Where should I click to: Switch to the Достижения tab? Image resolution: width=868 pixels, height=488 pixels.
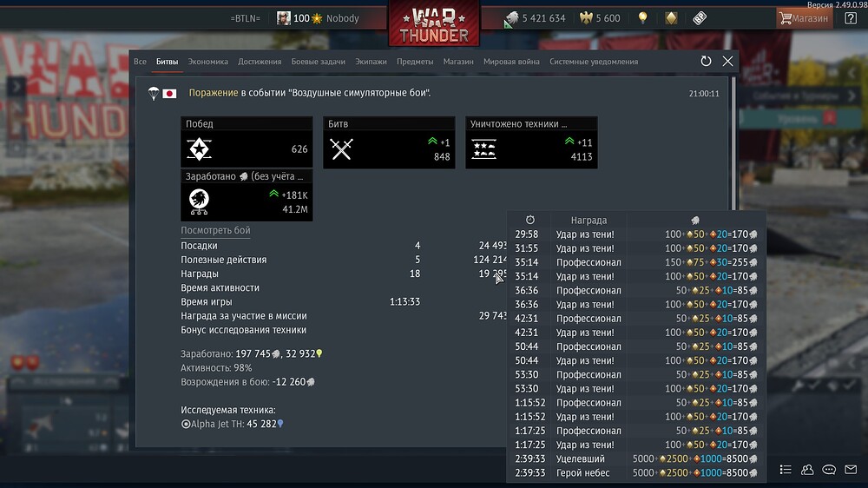click(x=260, y=62)
